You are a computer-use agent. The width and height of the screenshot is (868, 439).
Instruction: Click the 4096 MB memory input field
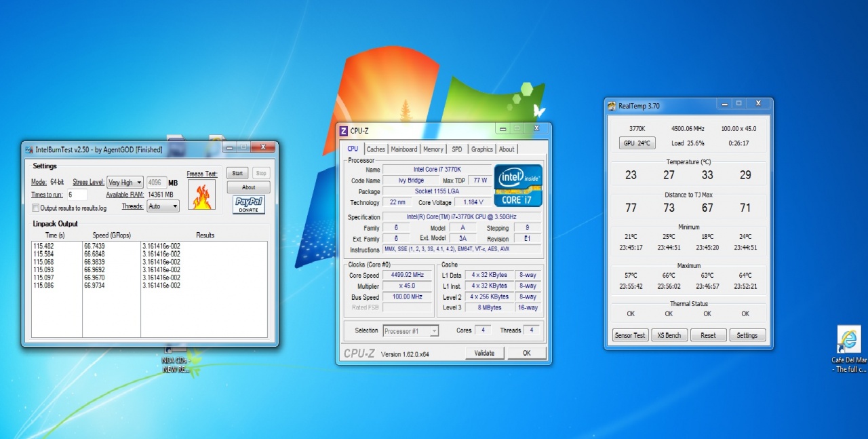pos(157,183)
